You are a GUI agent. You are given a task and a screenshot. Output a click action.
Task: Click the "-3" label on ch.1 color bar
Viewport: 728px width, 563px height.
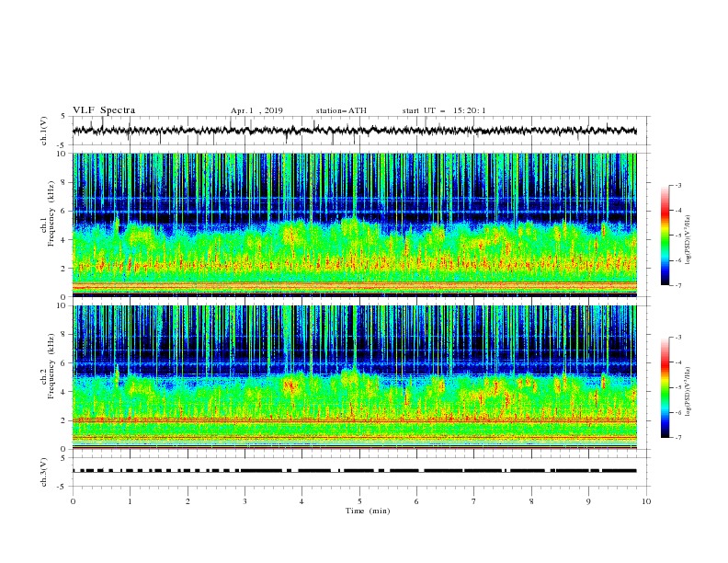pyautogui.click(x=677, y=185)
